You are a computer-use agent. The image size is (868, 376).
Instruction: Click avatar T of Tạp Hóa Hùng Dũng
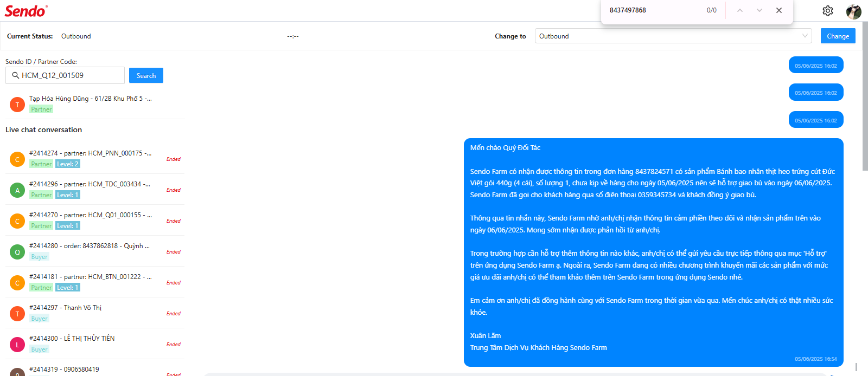tap(17, 105)
